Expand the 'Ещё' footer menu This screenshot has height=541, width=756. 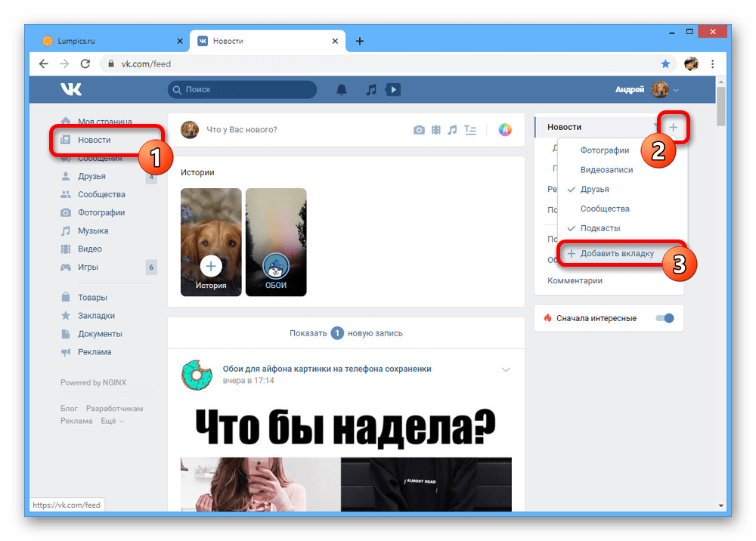tap(112, 421)
